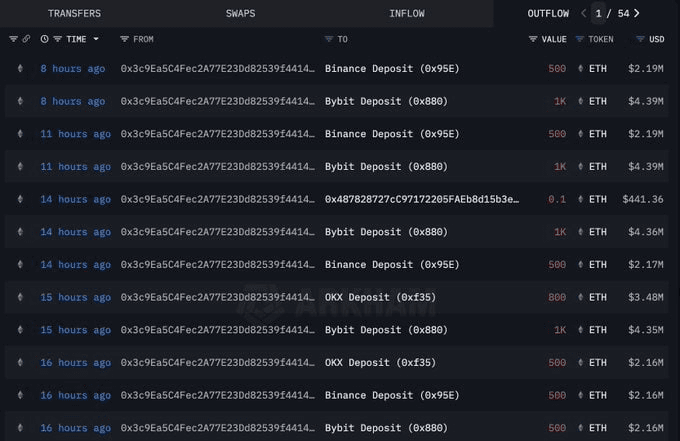Click ETH token icon in the $3.48M row
This screenshot has width=680, height=441.
pyautogui.click(x=580, y=297)
